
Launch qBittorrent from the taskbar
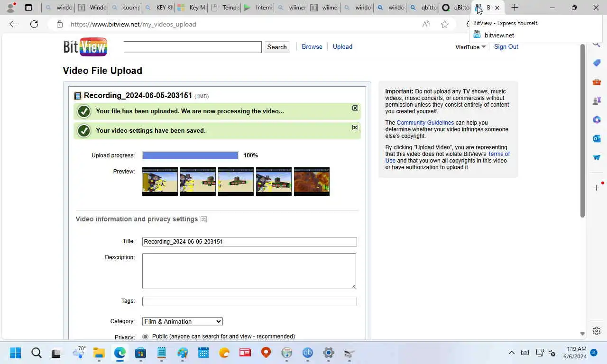(308, 353)
